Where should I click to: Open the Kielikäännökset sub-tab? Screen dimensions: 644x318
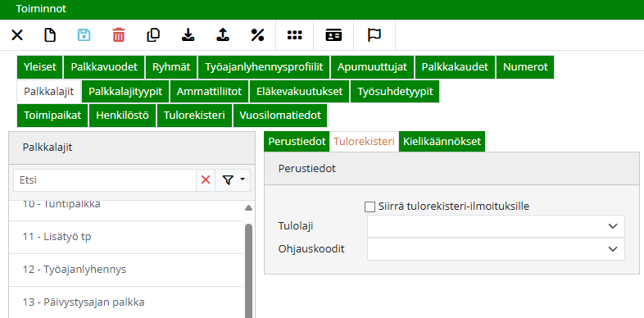tap(442, 141)
